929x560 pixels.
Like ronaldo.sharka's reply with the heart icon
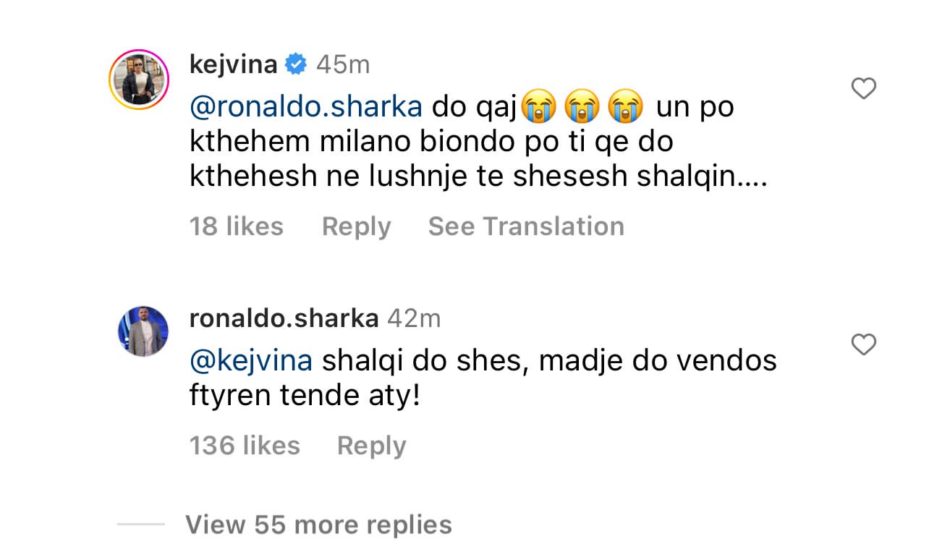(863, 344)
